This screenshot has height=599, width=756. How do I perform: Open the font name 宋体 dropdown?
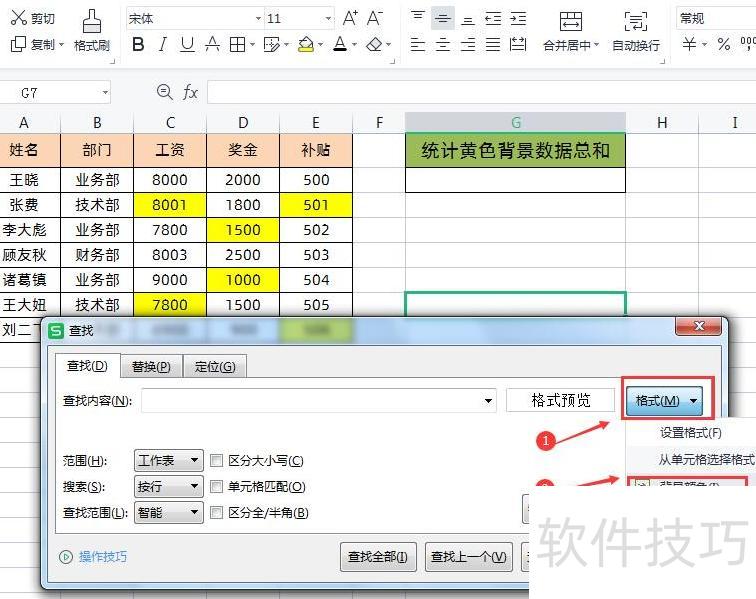(x=258, y=18)
